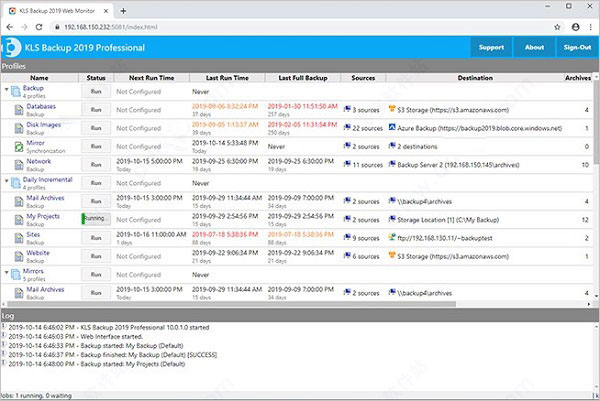Click the Website profile icon
Image resolution: width=600 pixels, height=401 pixels.
coord(19,256)
